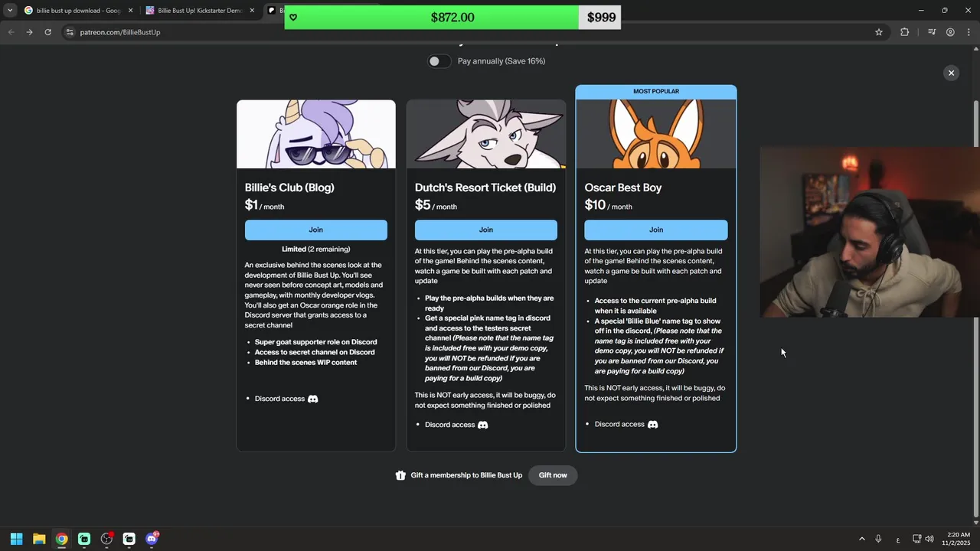Click Chrome icon in taskbar
Screen dimensions: 980x551
[61, 539]
